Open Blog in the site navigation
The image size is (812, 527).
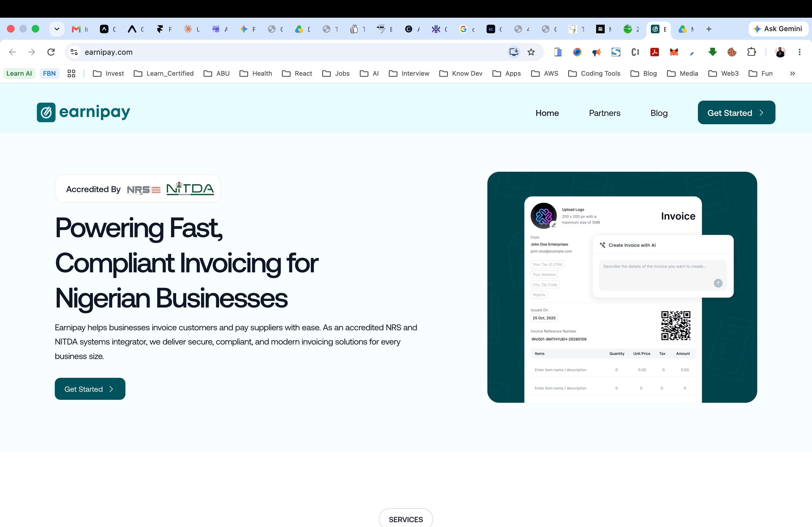[659, 113]
